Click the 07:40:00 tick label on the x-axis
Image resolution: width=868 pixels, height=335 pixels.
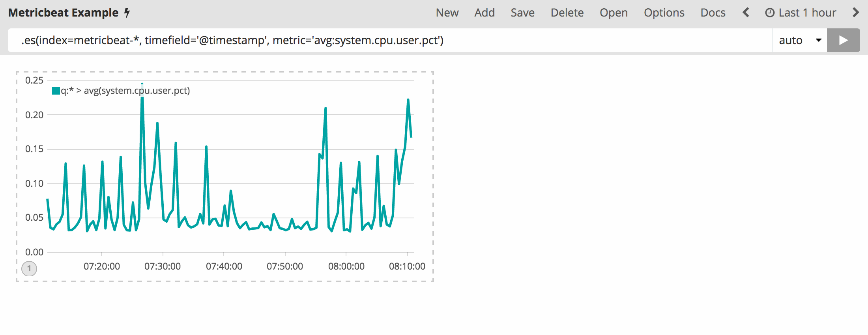tap(224, 266)
